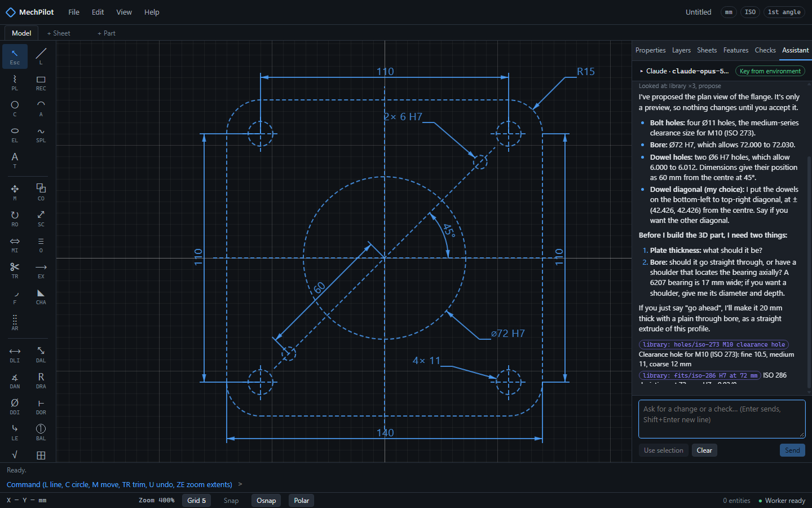Click the Use selection button

(x=664, y=450)
